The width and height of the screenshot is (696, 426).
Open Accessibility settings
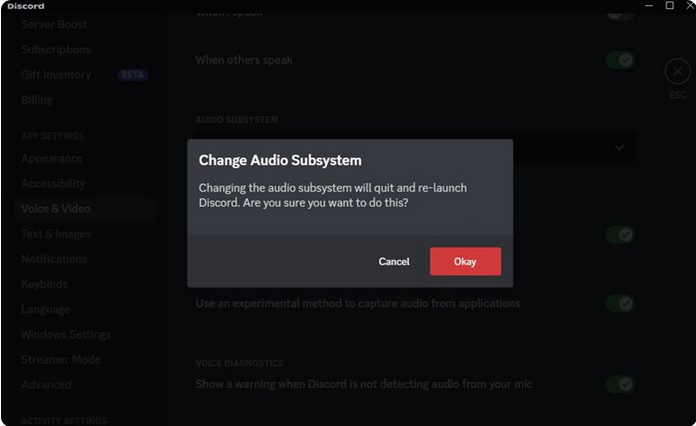tap(53, 183)
